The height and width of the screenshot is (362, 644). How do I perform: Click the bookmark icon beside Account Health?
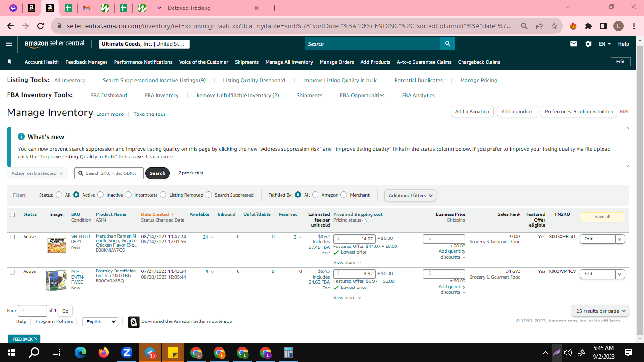pyautogui.click(x=9, y=62)
